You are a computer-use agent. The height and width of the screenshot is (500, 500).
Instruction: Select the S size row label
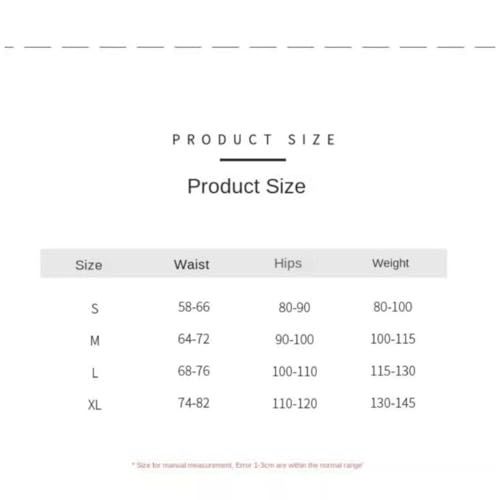click(x=95, y=309)
